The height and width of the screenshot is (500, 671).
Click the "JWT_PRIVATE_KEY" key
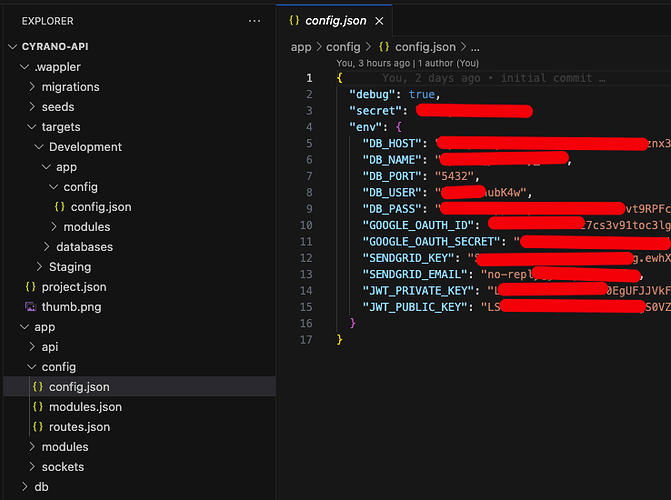click(418, 291)
